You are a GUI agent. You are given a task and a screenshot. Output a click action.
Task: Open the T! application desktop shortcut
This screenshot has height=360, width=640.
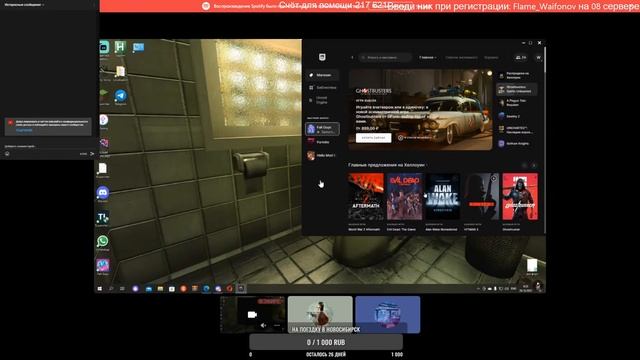tap(103, 218)
